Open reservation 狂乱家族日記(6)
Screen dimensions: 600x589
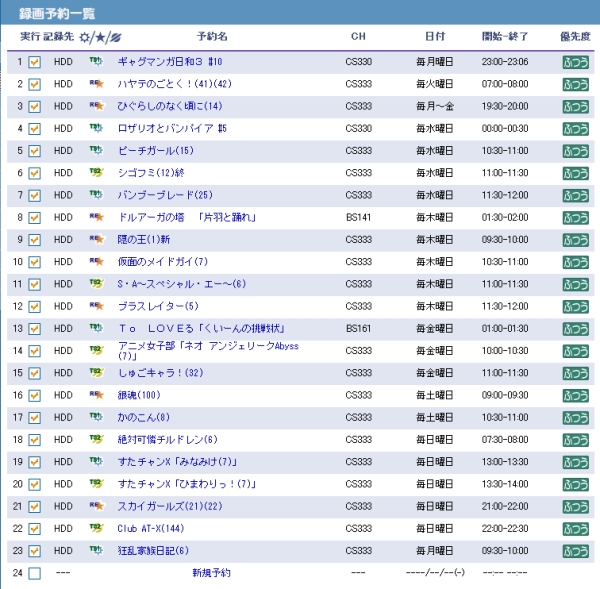coord(153,550)
